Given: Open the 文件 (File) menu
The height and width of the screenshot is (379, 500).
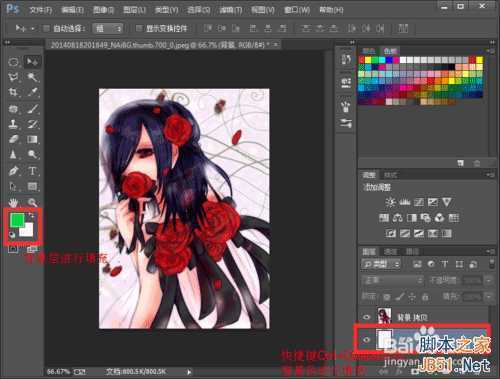Looking at the screenshot, I should [x=40, y=10].
